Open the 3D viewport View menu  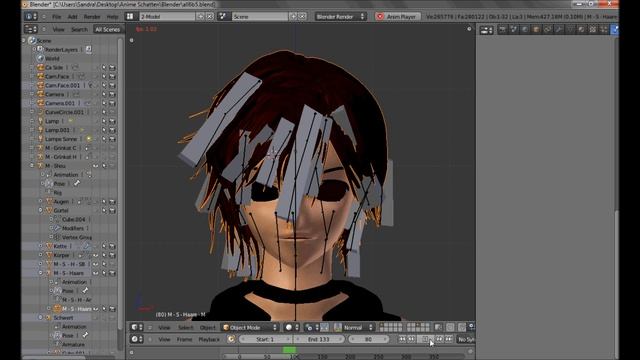(164, 327)
